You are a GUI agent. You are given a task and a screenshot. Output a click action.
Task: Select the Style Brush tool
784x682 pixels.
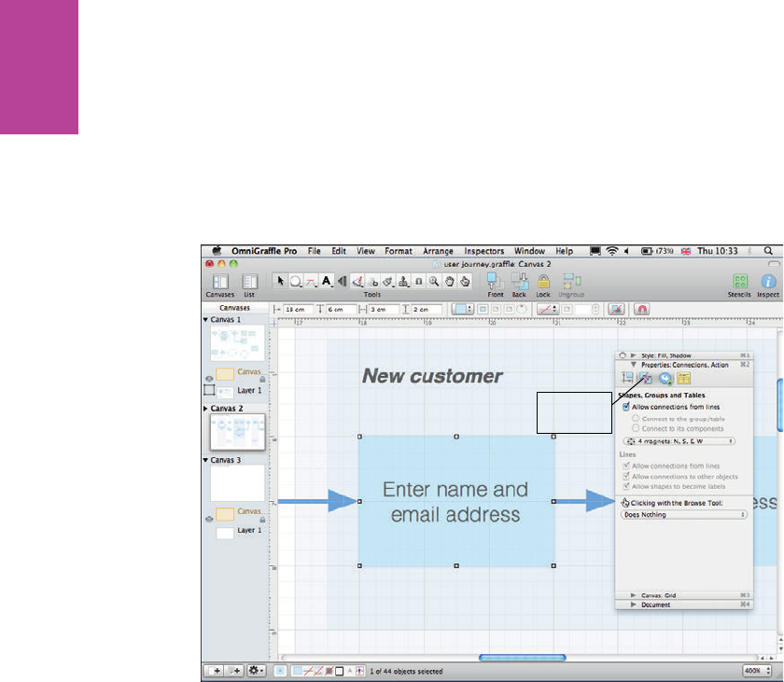click(x=388, y=282)
